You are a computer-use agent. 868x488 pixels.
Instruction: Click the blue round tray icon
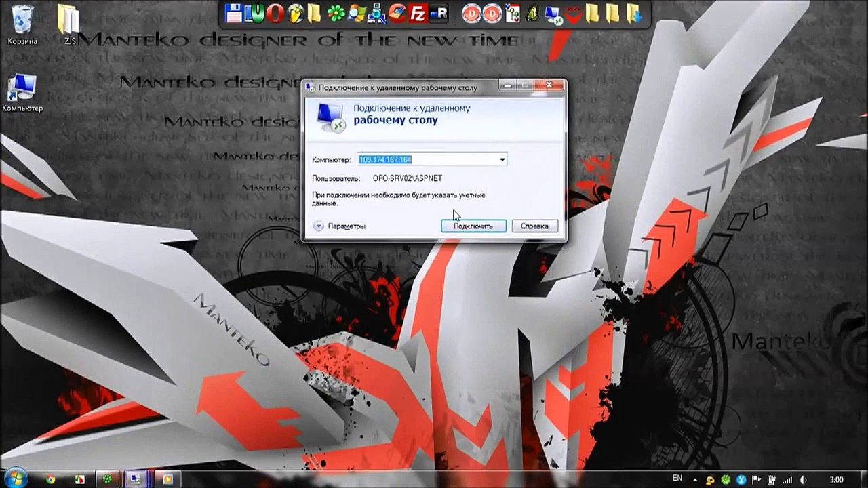click(741, 480)
